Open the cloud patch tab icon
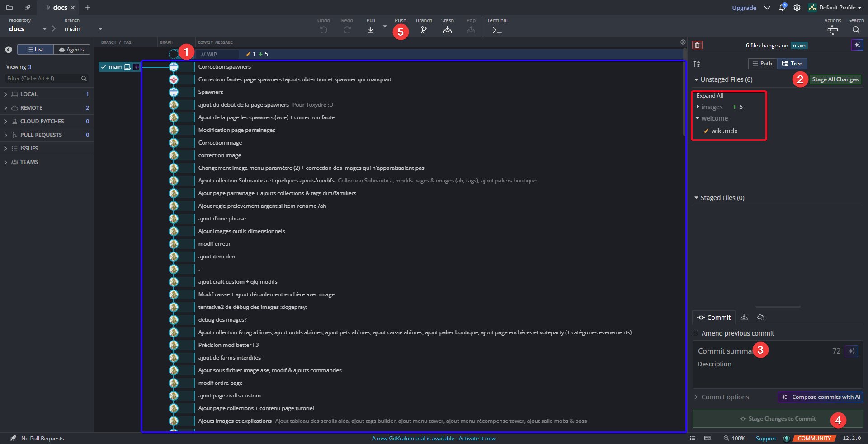This screenshot has width=868, height=444. pyautogui.click(x=761, y=318)
